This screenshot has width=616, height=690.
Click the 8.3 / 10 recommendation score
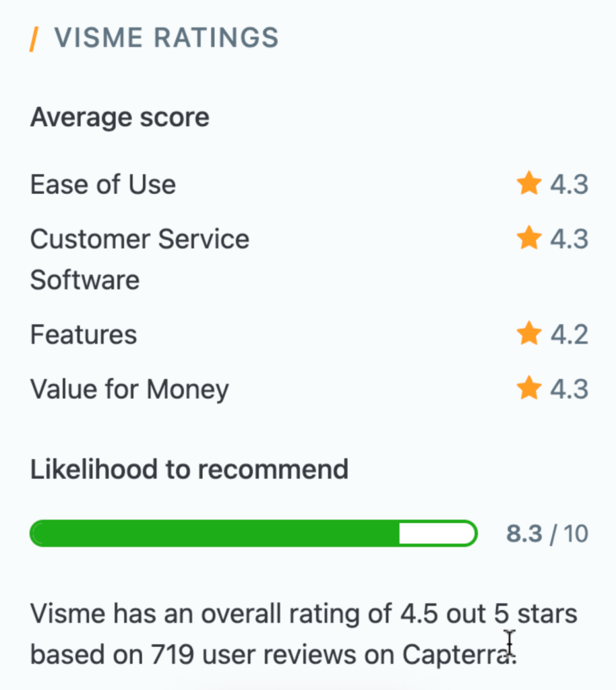[547, 534]
